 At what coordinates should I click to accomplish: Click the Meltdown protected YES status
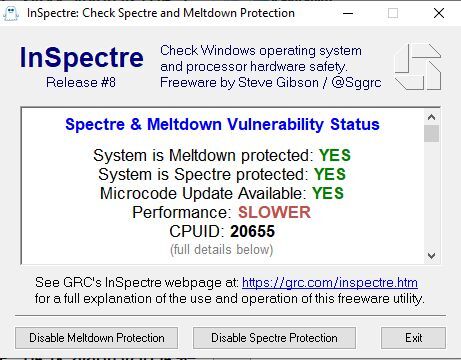335,155
